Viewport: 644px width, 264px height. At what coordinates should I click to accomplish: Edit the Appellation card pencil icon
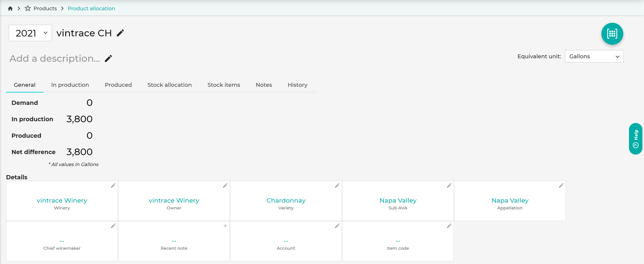point(561,185)
